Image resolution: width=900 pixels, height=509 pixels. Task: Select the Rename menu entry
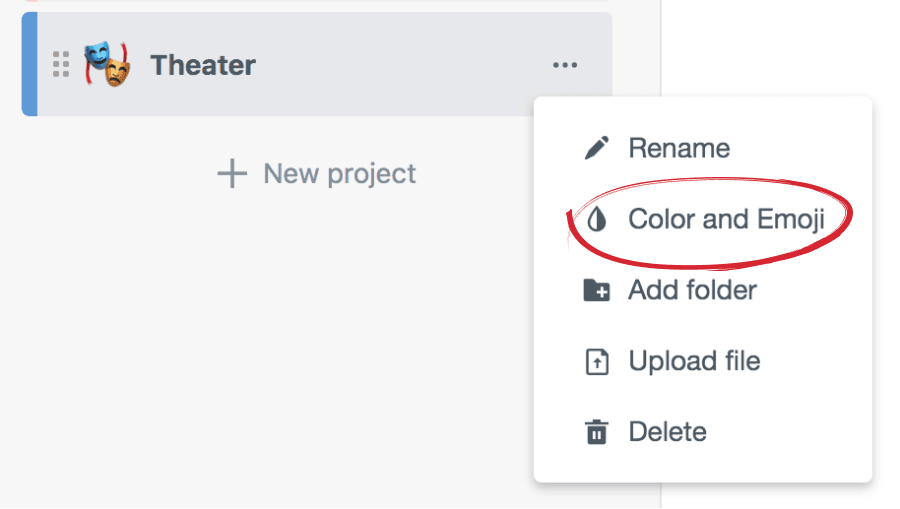679,149
